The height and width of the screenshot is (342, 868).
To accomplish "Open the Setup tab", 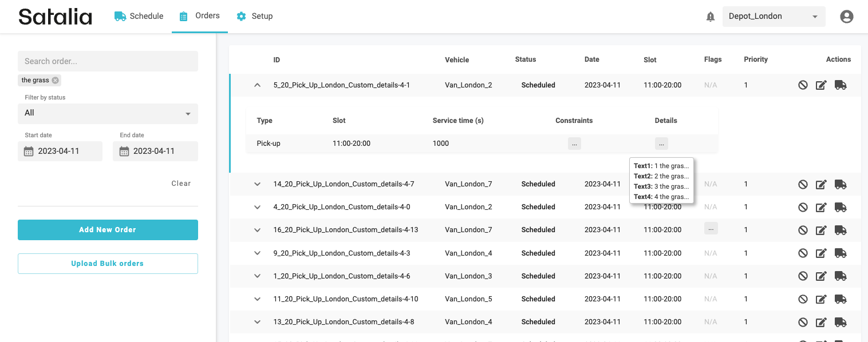I will (x=255, y=16).
